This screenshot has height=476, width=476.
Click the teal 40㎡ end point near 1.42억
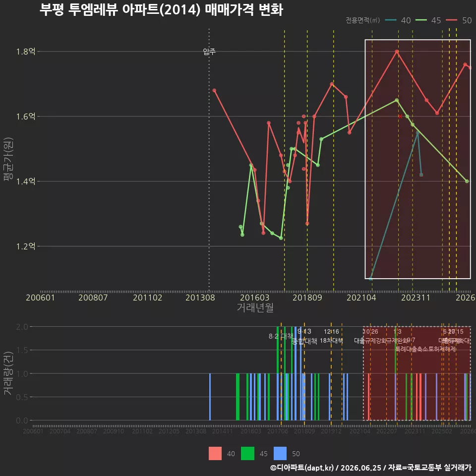(421, 175)
